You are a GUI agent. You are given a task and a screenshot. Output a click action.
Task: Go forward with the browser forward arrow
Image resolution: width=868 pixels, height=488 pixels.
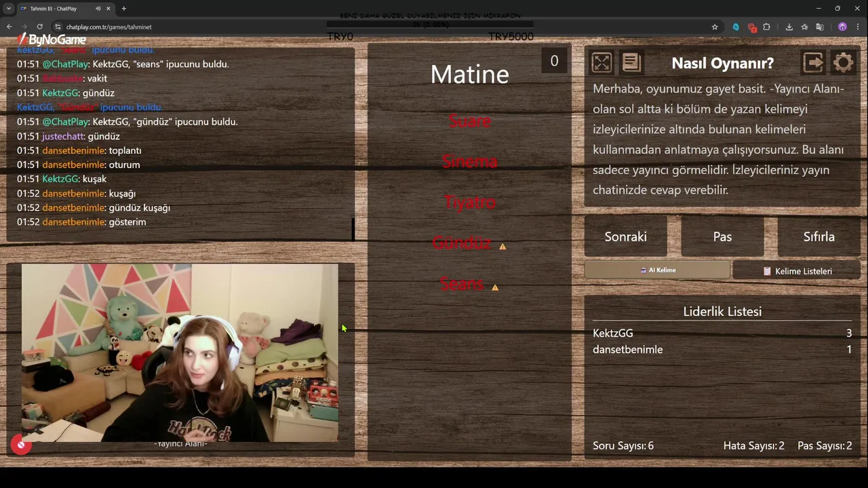tap(24, 27)
